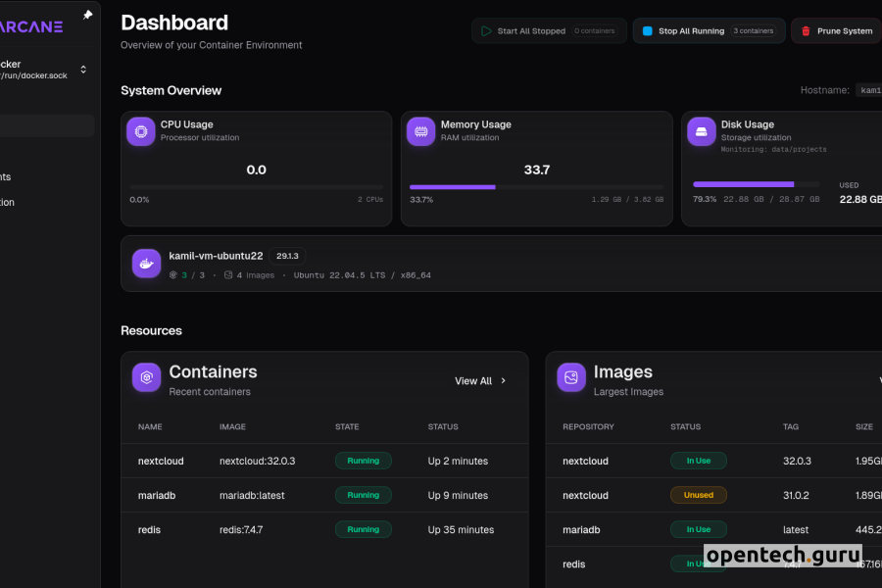Click the 29.1.3 Docker version badge
The image size is (882, 588).
pyautogui.click(x=286, y=256)
